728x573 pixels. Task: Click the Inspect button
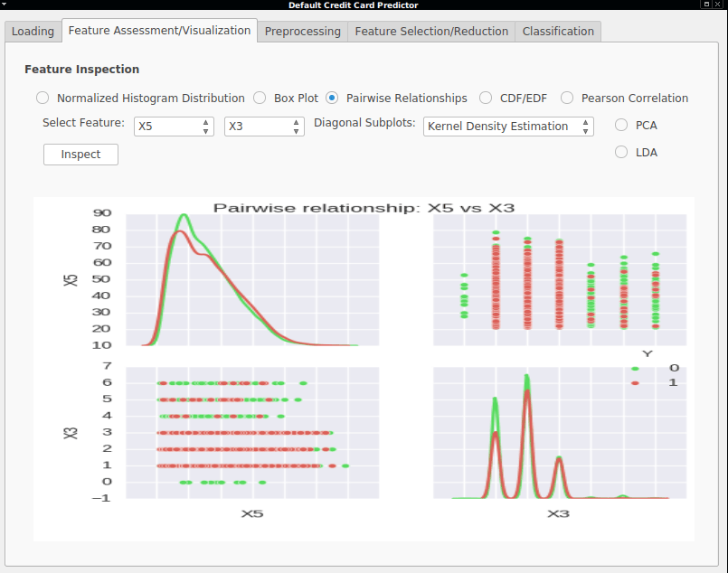pos(80,155)
